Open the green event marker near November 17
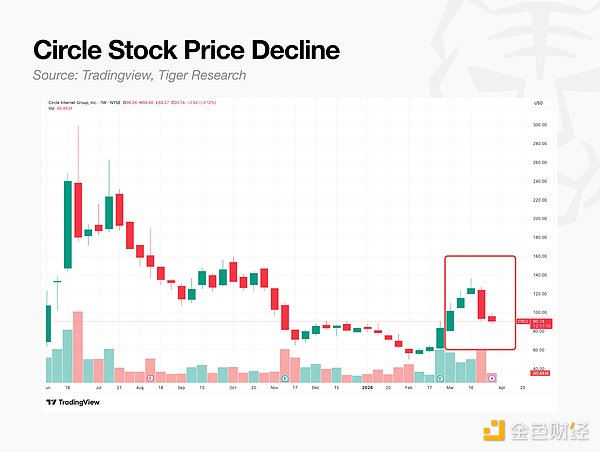 pyautogui.click(x=286, y=377)
